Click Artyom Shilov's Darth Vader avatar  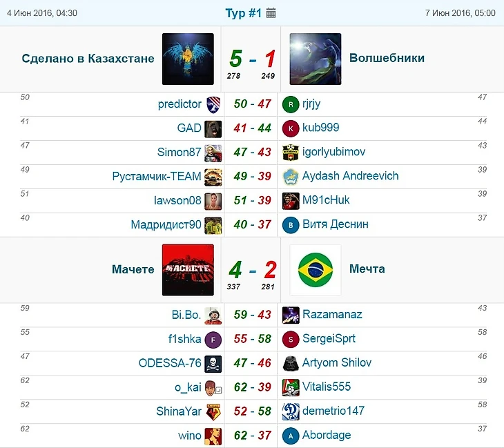291,363
